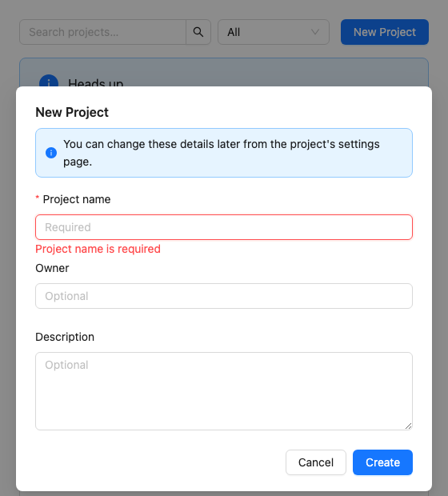The height and width of the screenshot is (496, 448).
Task: Click the 'Owner' field label
Action: tap(52, 268)
